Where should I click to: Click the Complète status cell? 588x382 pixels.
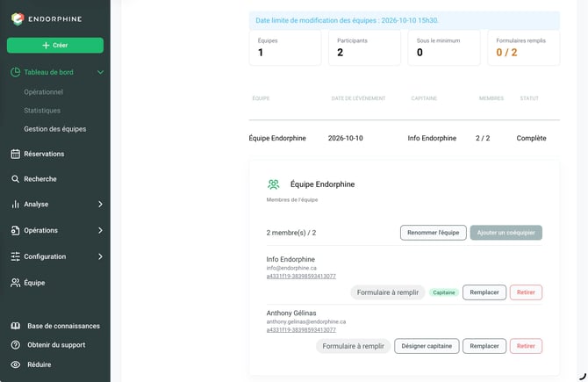pyautogui.click(x=531, y=138)
